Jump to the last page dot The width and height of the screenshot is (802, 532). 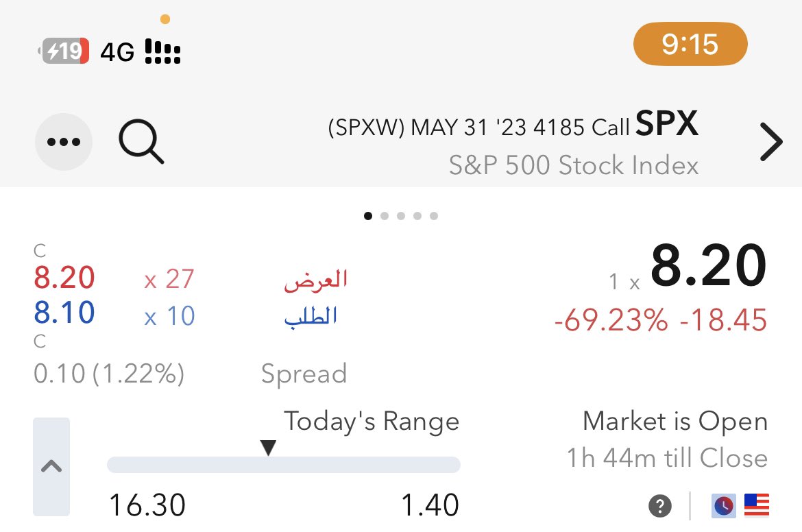coord(434,216)
